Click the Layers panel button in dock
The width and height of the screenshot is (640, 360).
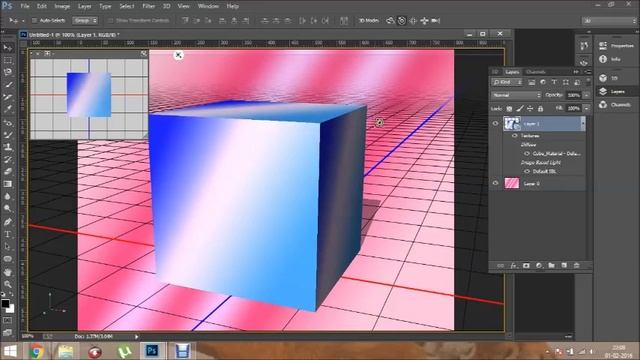tap(616, 91)
